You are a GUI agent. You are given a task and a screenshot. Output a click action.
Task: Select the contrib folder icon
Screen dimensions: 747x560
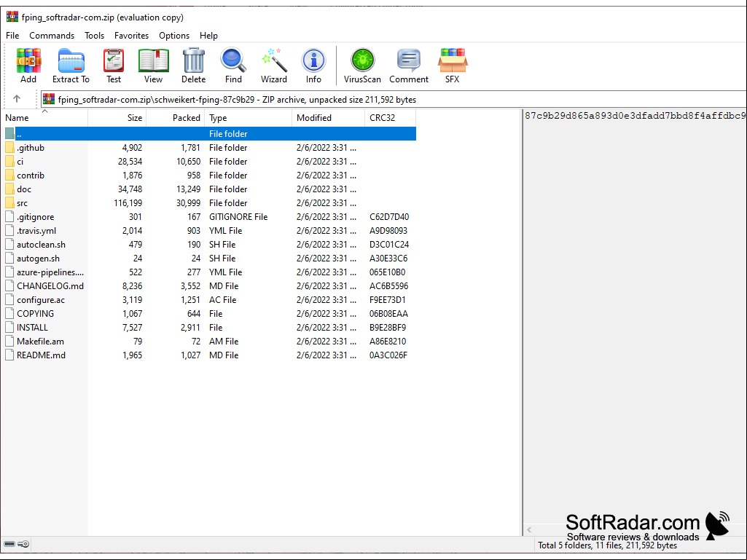9,176
